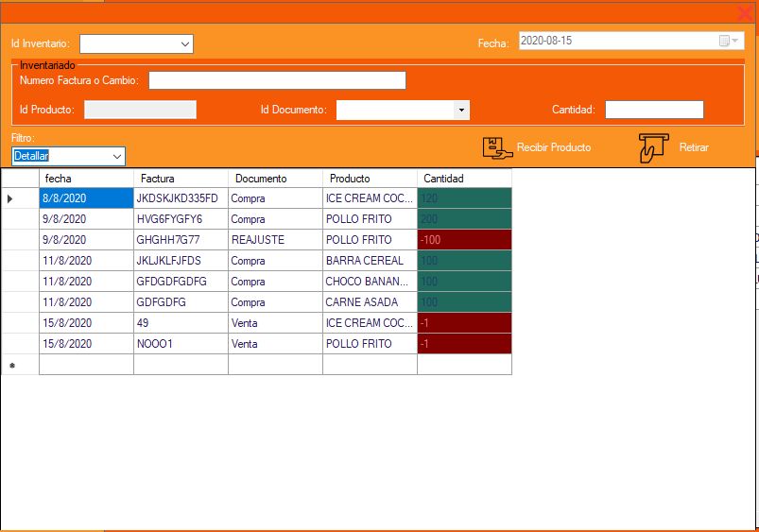Screen dimensions: 759x532
Task: Sort by the Factura column header
Action: 181,179
